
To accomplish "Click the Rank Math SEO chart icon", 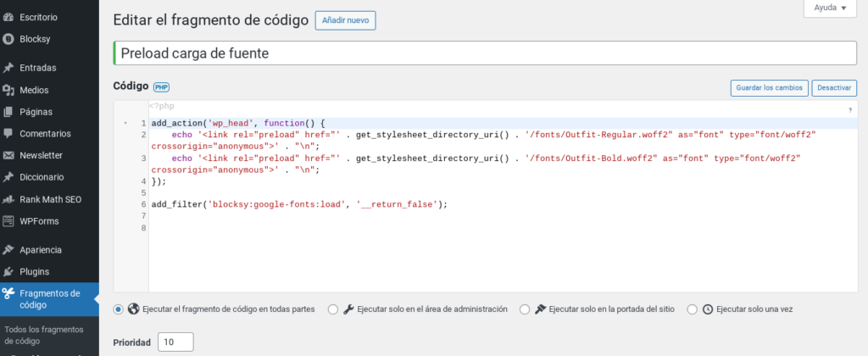I will pyautogui.click(x=8, y=199).
